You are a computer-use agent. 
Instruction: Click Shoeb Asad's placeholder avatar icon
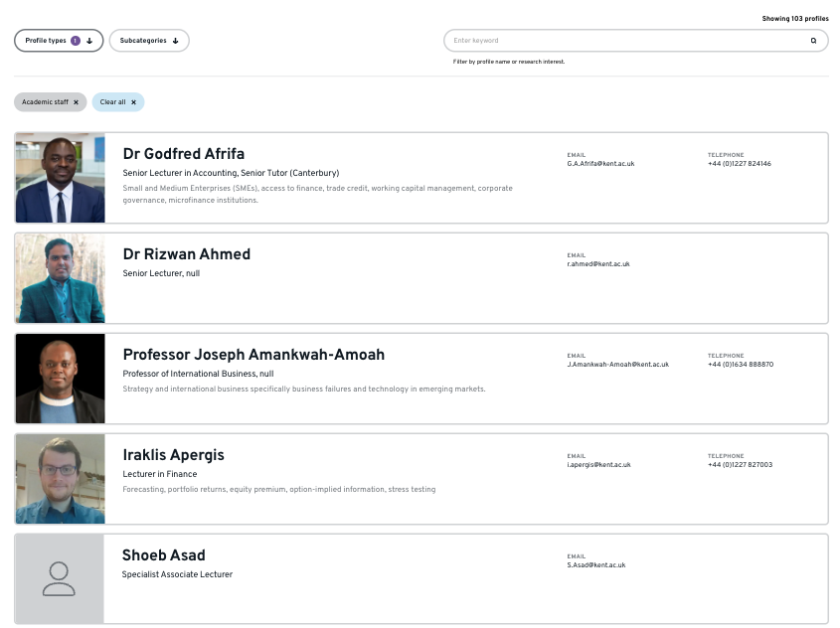pyautogui.click(x=60, y=579)
